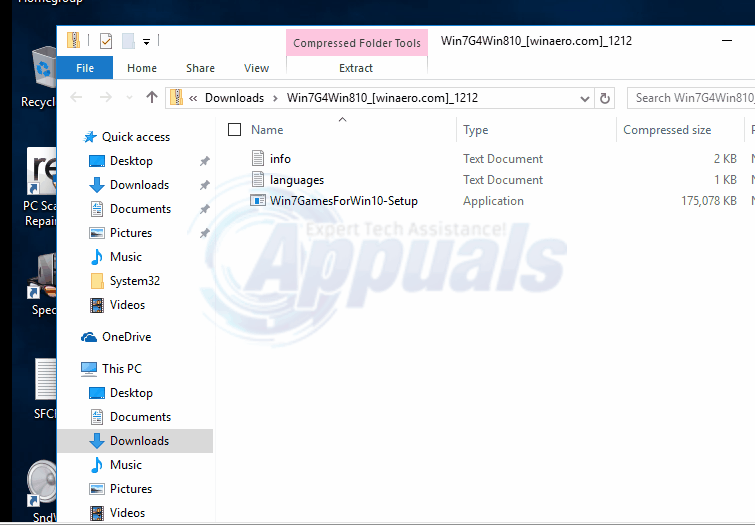Minimize the File Explorer window
Viewport: 755px width, 526px height.
tap(727, 41)
